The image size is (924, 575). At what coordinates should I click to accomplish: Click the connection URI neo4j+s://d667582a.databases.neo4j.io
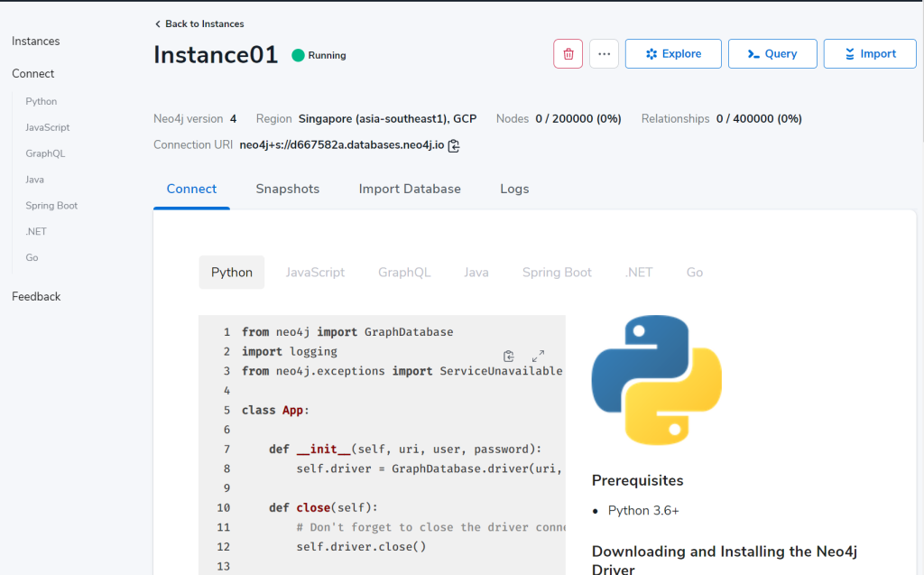pyautogui.click(x=342, y=145)
